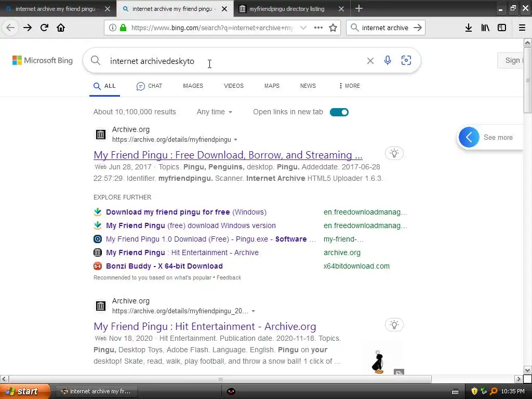
Task: Open address bar history dropdown arrow
Action: pos(303,28)
